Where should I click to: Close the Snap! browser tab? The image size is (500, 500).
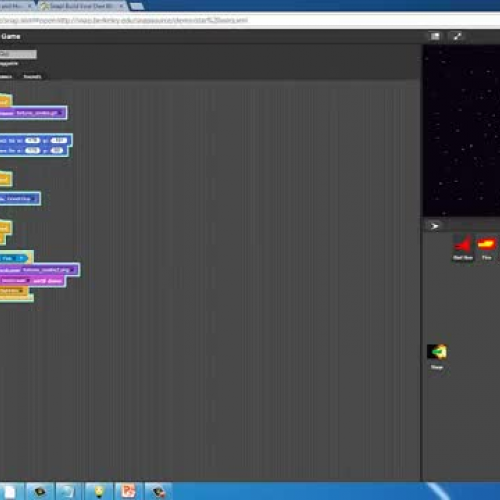pyautogui.click(x=122, y=6)
